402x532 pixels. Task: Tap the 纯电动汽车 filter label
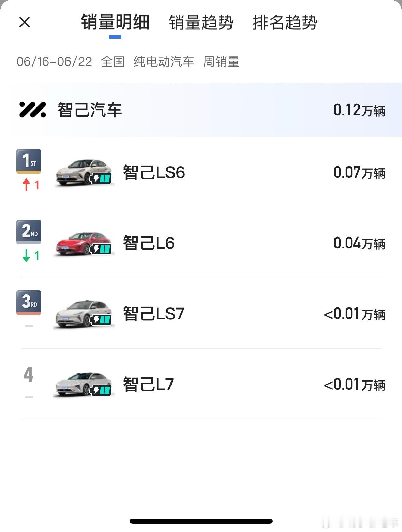coord(164,62)
